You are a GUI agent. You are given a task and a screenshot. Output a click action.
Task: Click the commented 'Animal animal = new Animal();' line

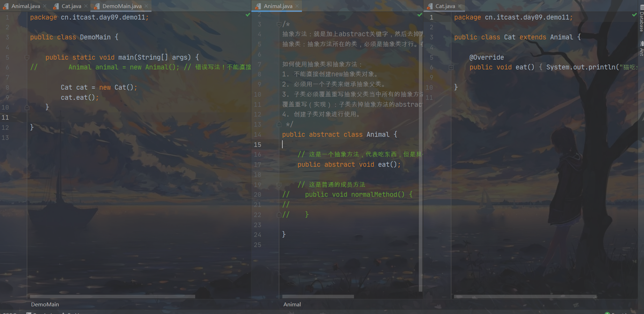pos(140,67)
